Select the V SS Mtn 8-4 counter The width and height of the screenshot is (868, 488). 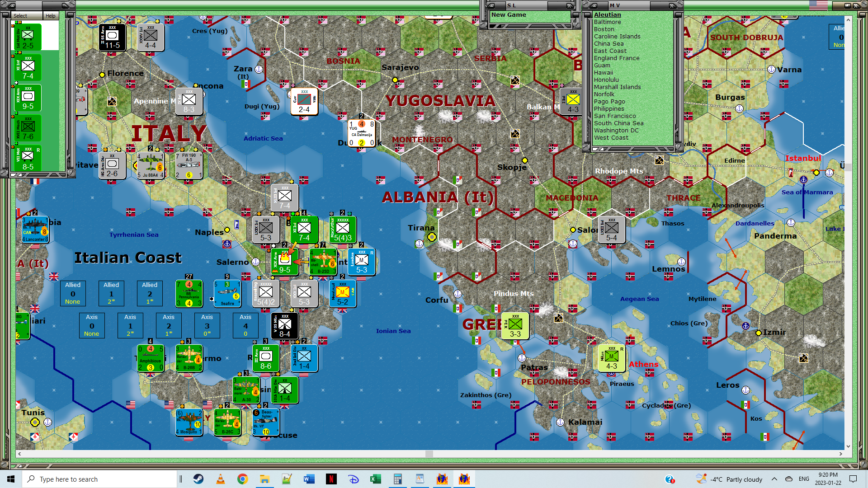coord(285,326)
